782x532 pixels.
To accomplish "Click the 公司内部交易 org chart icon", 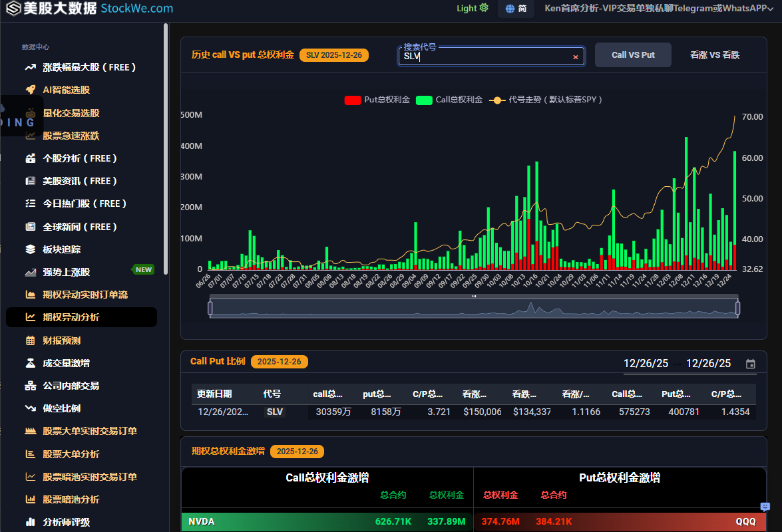I will (31, 386).
